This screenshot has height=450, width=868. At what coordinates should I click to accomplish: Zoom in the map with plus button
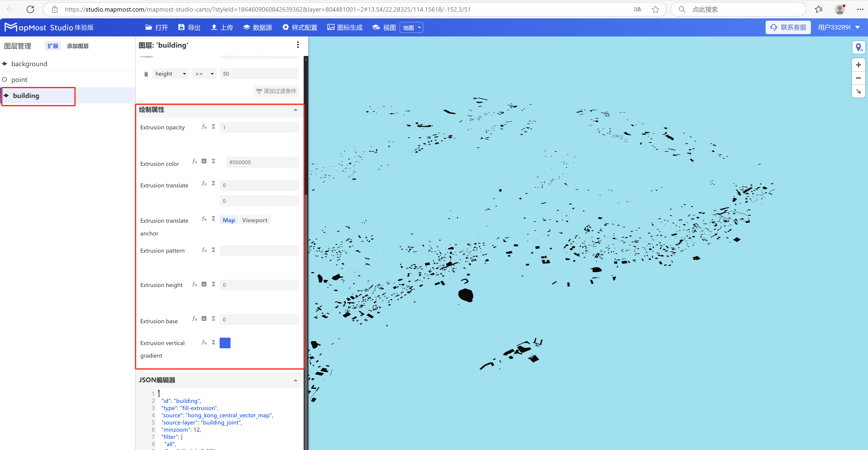pos(858,65)
